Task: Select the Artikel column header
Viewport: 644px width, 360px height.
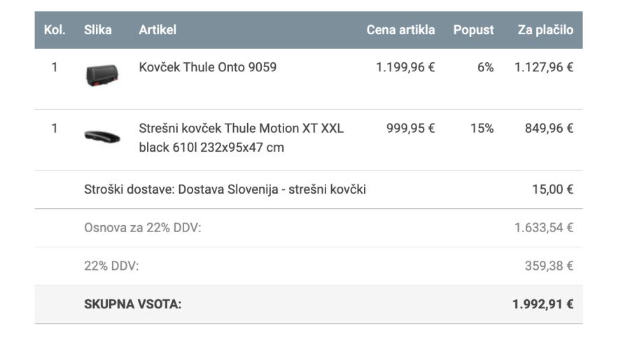Action: tap(157, 29)
